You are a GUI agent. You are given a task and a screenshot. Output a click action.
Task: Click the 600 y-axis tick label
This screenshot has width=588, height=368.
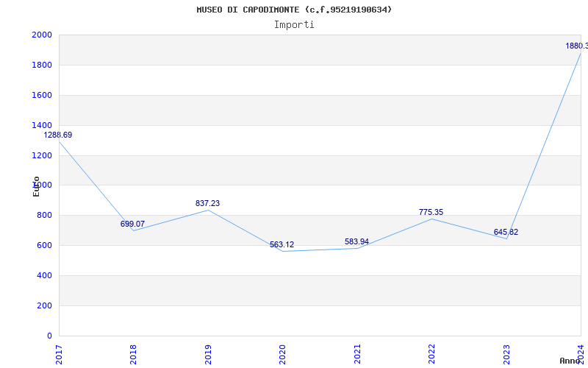pos(45,245)
